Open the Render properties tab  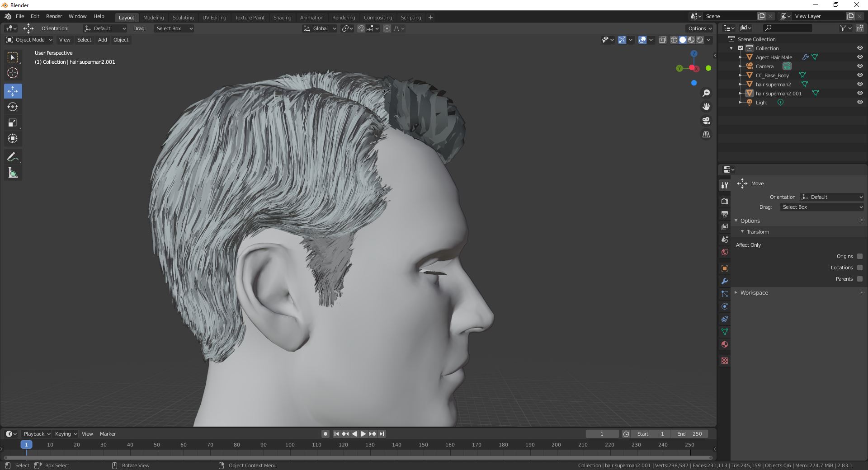725,201
